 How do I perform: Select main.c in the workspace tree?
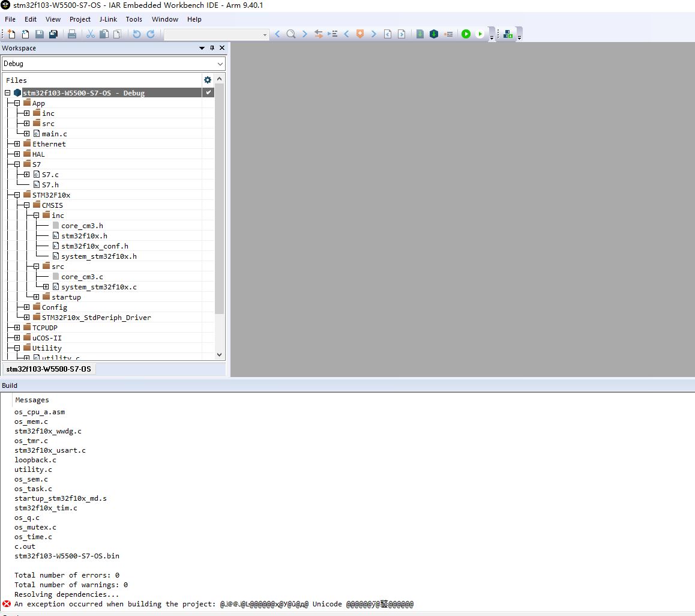click(54, 134)
